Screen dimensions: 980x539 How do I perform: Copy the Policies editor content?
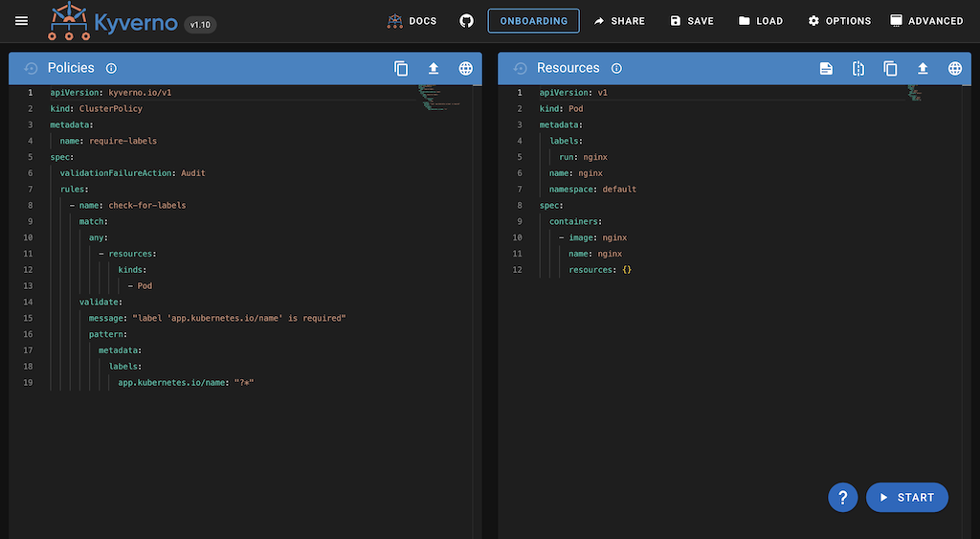401,68
